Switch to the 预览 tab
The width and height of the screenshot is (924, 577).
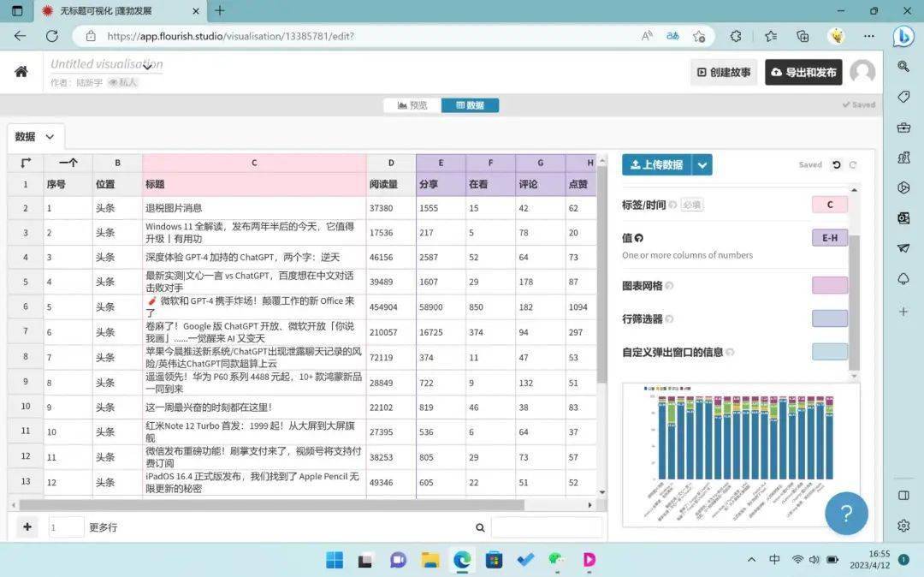point(412,105)
